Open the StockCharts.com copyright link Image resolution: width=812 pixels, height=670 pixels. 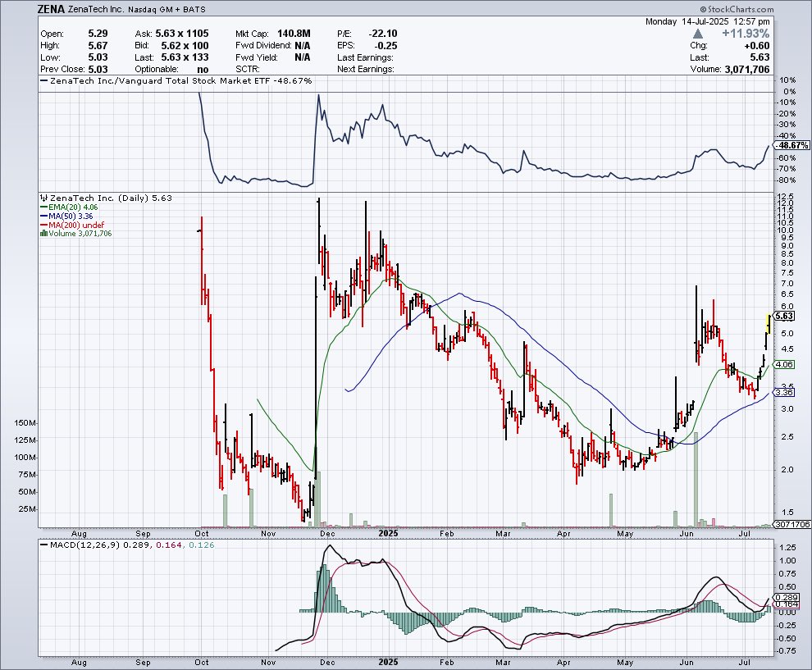pos(737,9)
